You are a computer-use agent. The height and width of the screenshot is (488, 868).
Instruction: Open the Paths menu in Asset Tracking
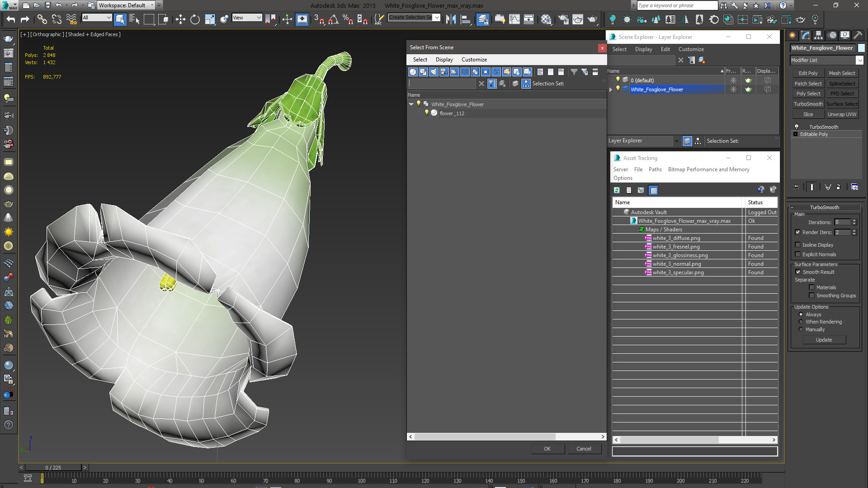[x=655, y=169]
